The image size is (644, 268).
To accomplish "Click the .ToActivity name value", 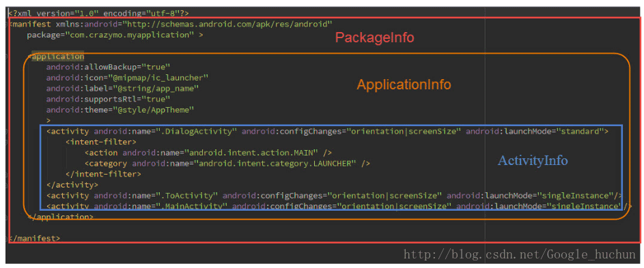I will [x=187, y=195].
